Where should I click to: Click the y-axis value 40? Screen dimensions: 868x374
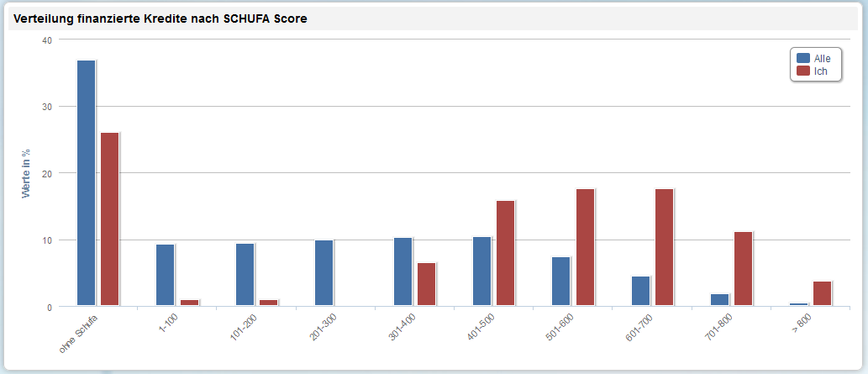coord(47,40)
